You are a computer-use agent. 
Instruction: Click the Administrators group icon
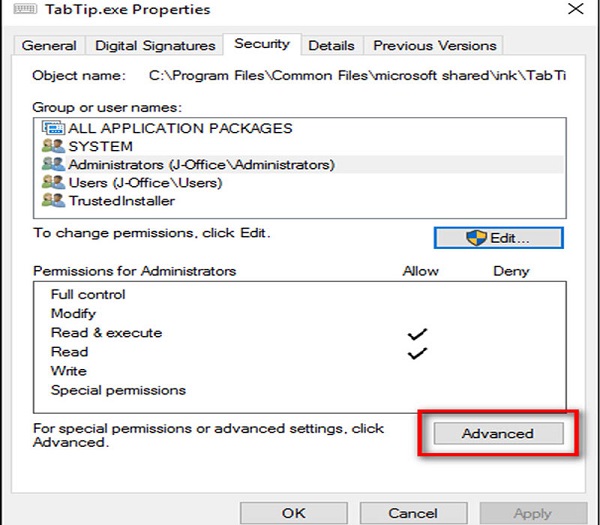(x=51, y=164)
